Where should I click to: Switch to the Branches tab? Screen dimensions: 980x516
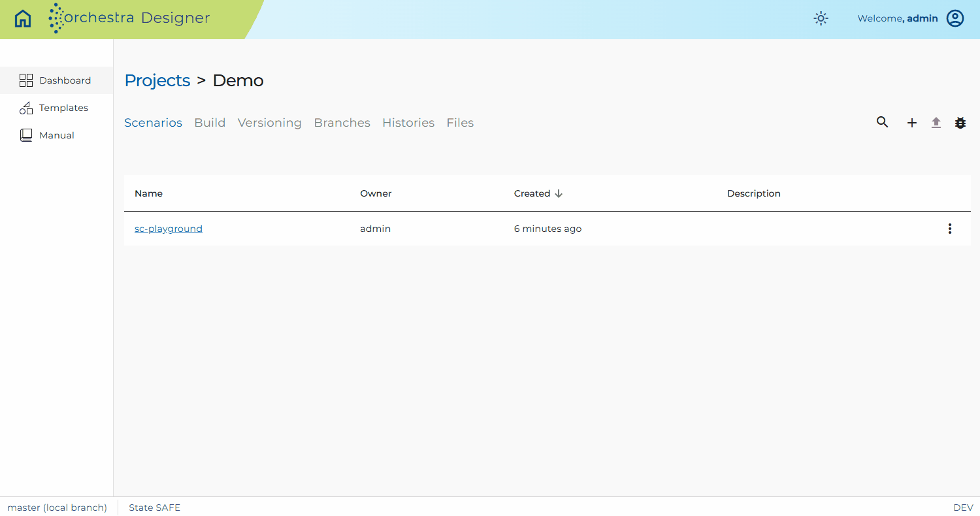[342, 123]
